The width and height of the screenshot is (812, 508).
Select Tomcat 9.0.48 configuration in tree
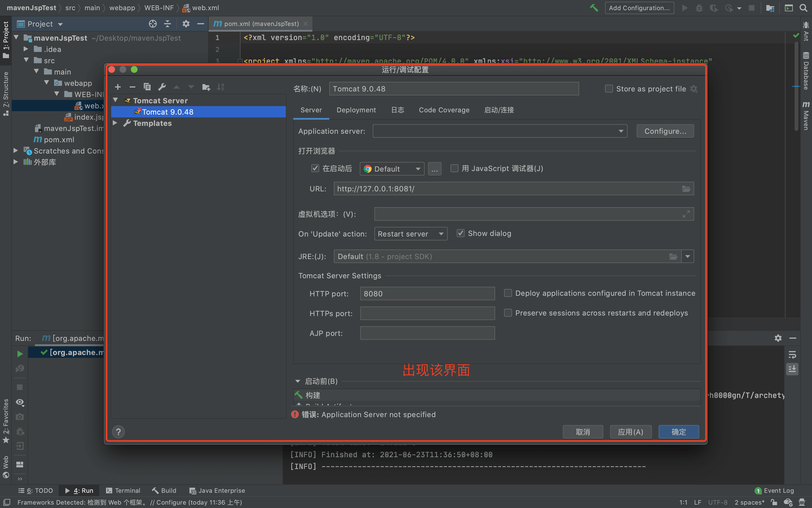tap(198, 112)
